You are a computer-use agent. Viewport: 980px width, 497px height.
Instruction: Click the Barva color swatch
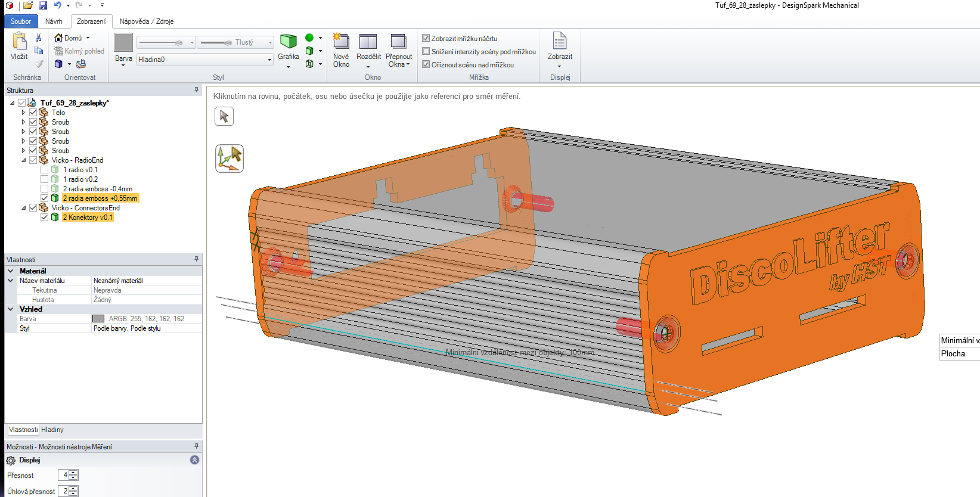click(x=123, y=43)
